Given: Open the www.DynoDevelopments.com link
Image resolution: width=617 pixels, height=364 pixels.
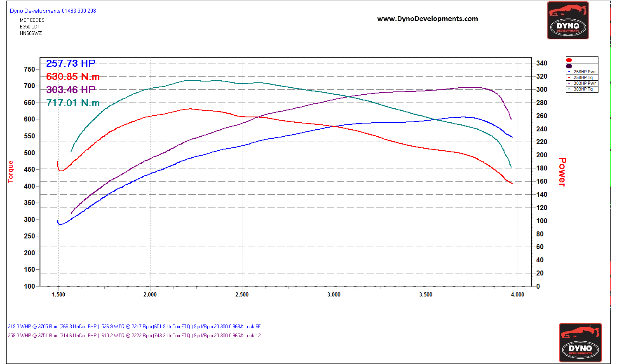Looking at the screenshot, I should coord(427,19).
